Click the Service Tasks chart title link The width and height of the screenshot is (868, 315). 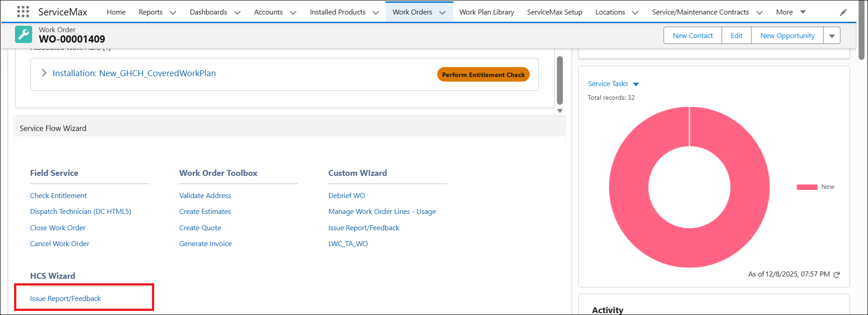tap(608, 84)
